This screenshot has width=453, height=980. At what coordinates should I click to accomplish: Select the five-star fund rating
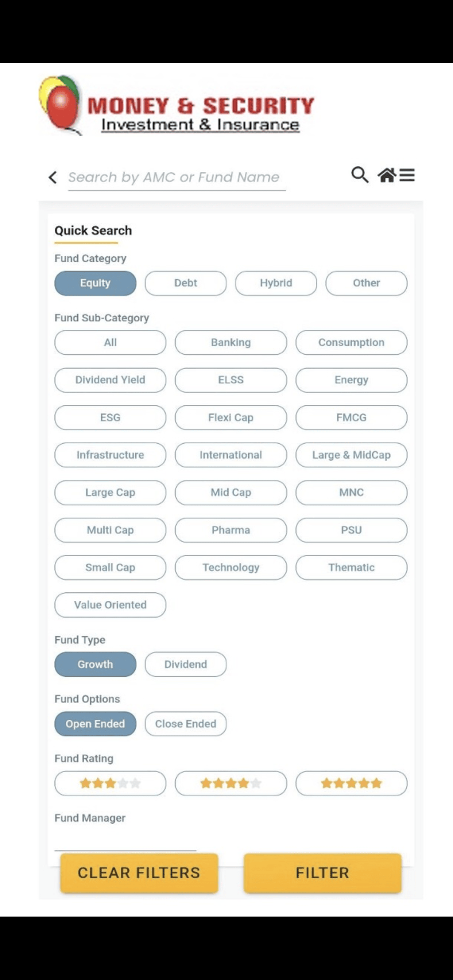(x=351, y=783)
